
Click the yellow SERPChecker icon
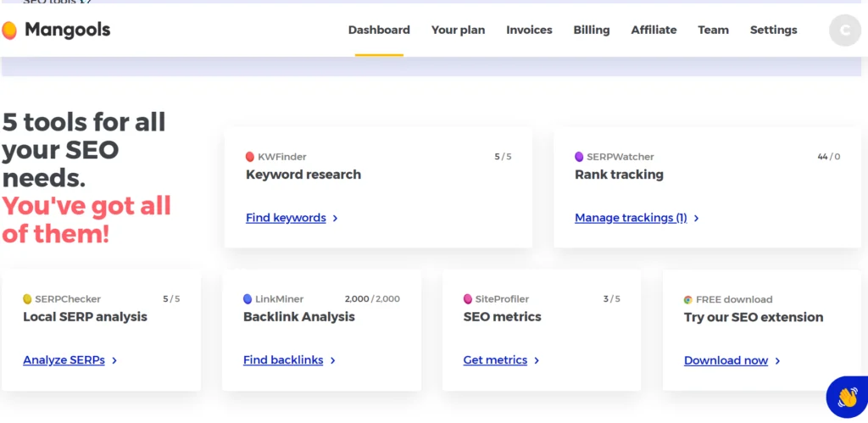pyautogui.click(x=27, y=299)
